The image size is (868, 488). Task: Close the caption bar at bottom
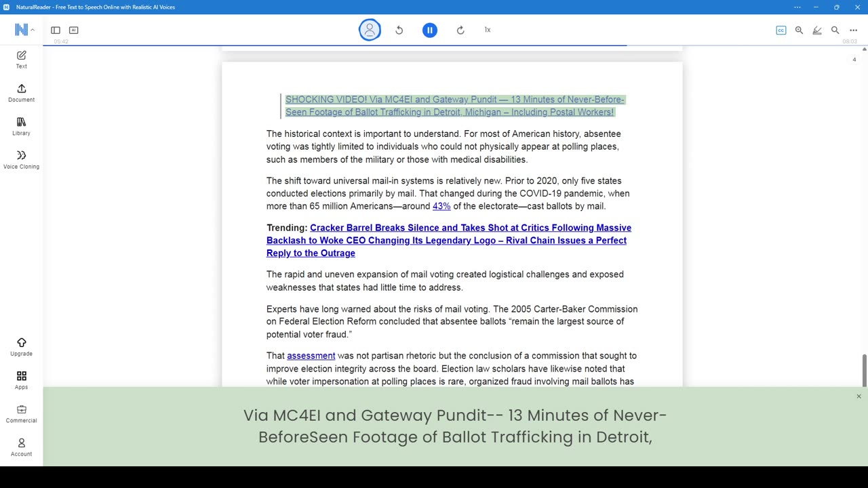pyautogui.click(x=859, y=396)
